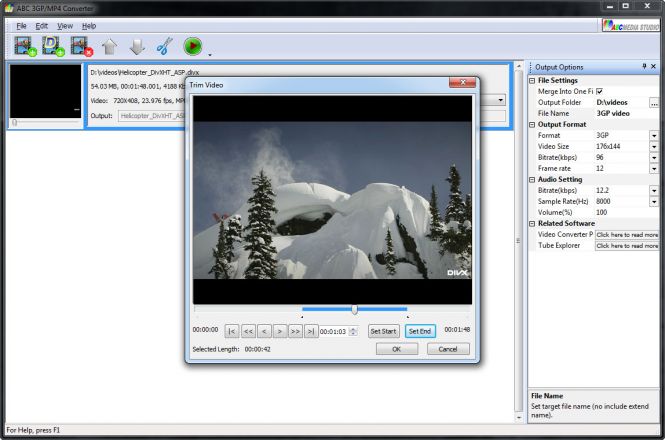
Task: Collapse the Audio Setting section
Action: (x=532, y=179)
